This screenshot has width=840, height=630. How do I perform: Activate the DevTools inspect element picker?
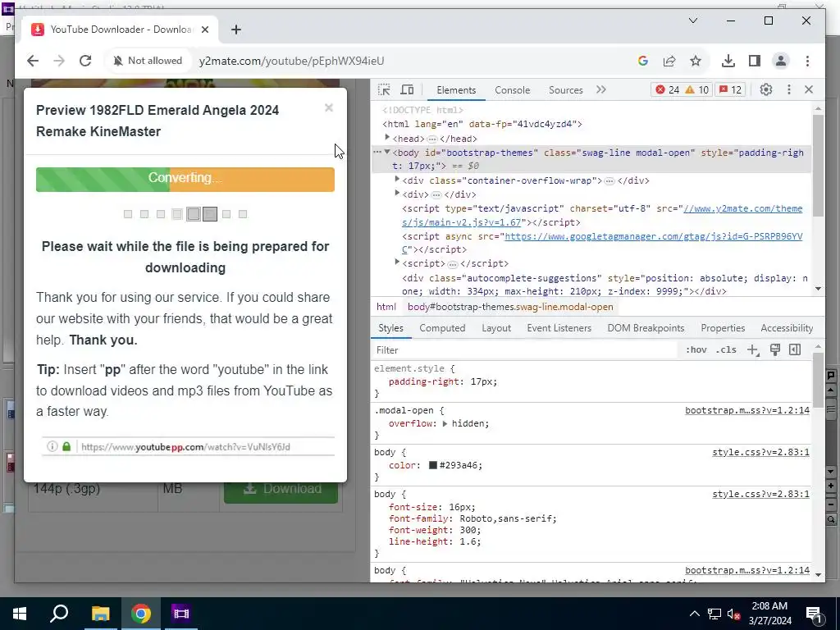click(x=384, y=89)
